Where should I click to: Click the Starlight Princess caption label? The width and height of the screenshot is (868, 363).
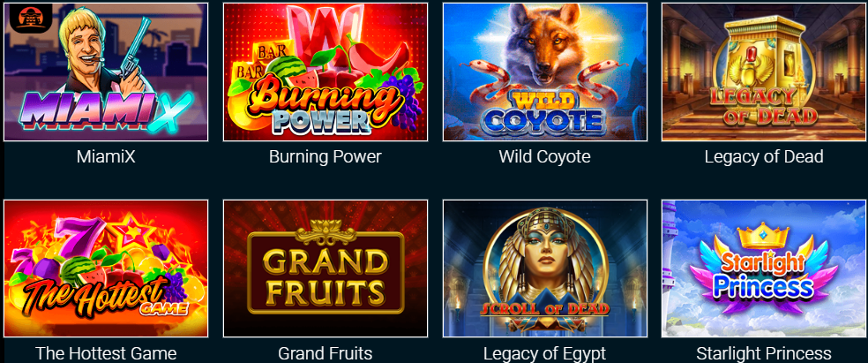click(764, 353)
